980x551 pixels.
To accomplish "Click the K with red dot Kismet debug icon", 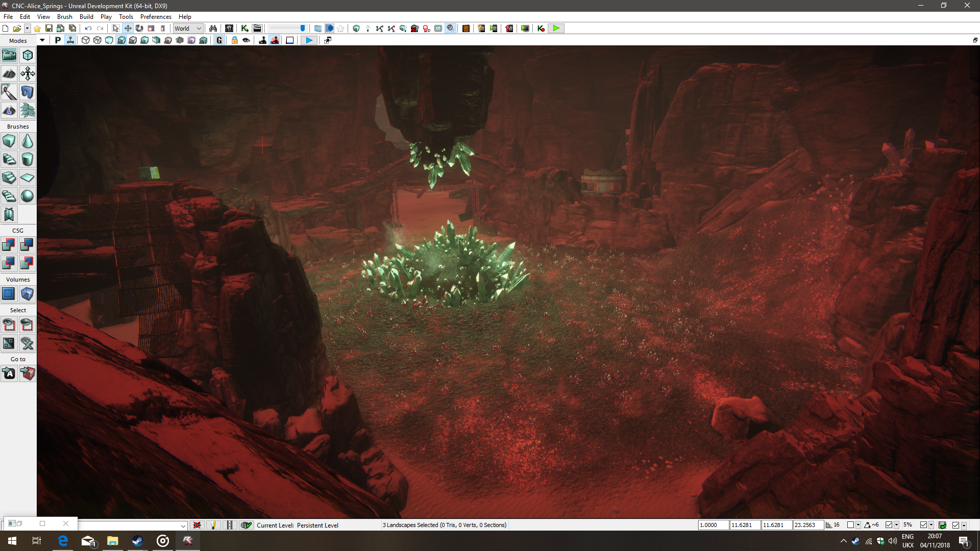I will [x=541, y=29].
